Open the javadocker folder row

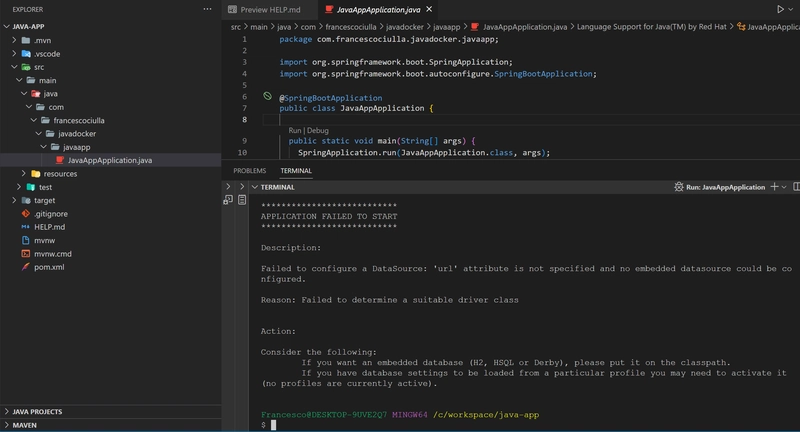(110, 133)
